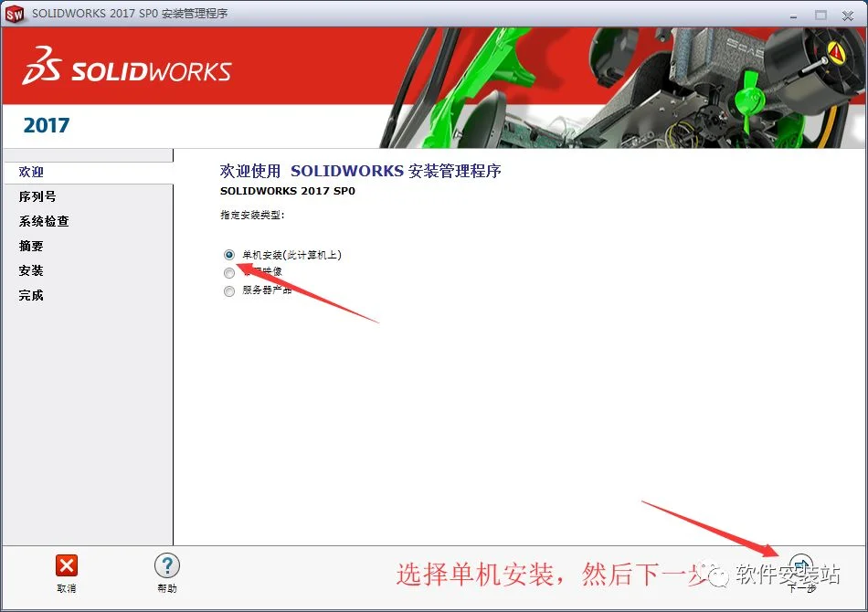Screen dimensions: 868x612
Task: Click the 帮助 label under question mark
Action: tap(166, 588)
